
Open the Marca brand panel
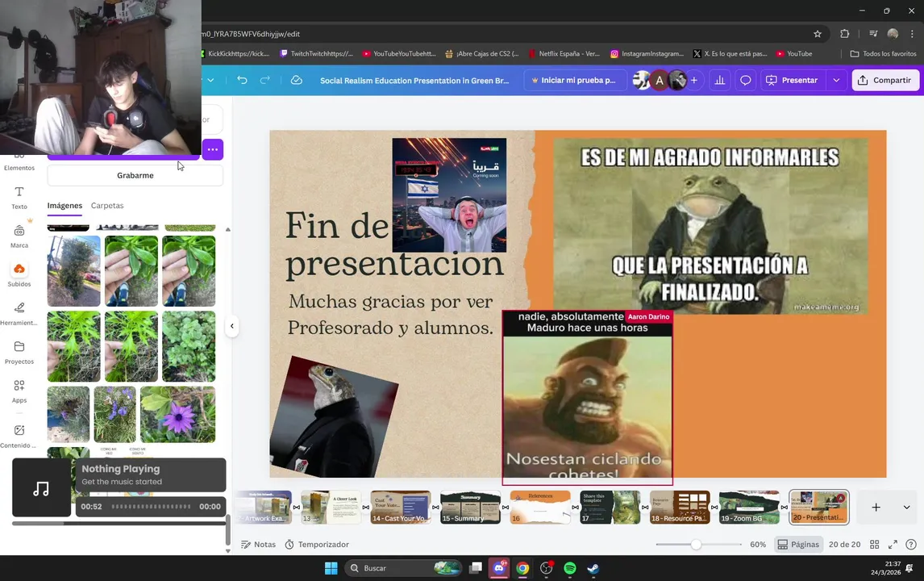(19, 236)
